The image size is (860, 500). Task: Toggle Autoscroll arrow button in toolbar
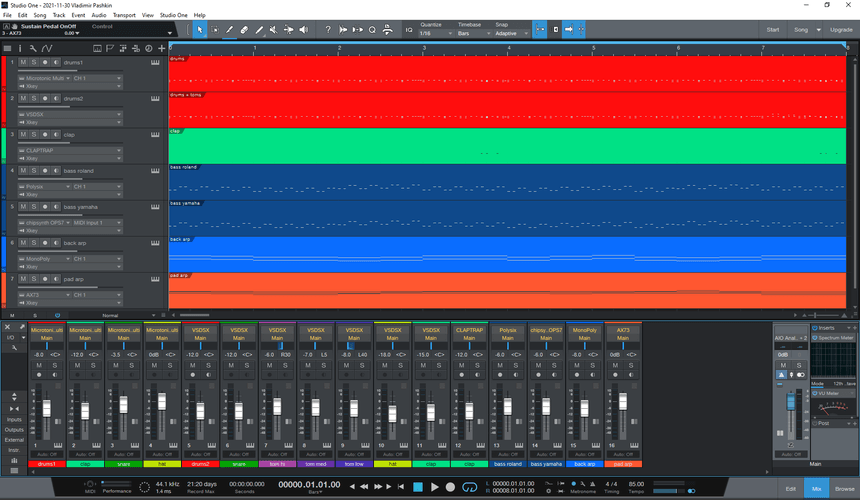(569, 30)
